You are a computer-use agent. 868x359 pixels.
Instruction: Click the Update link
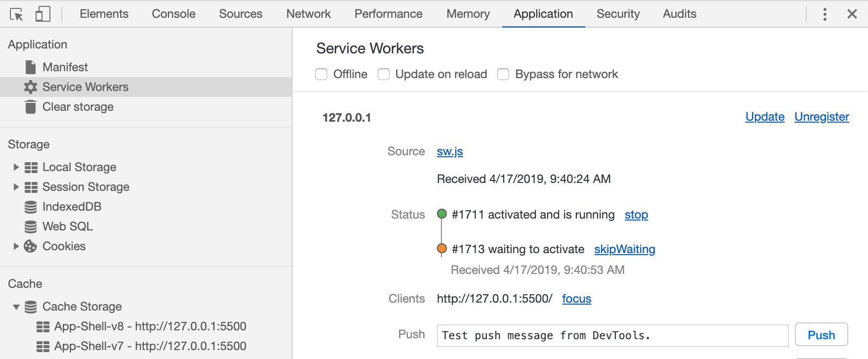[x=765, y=117]
